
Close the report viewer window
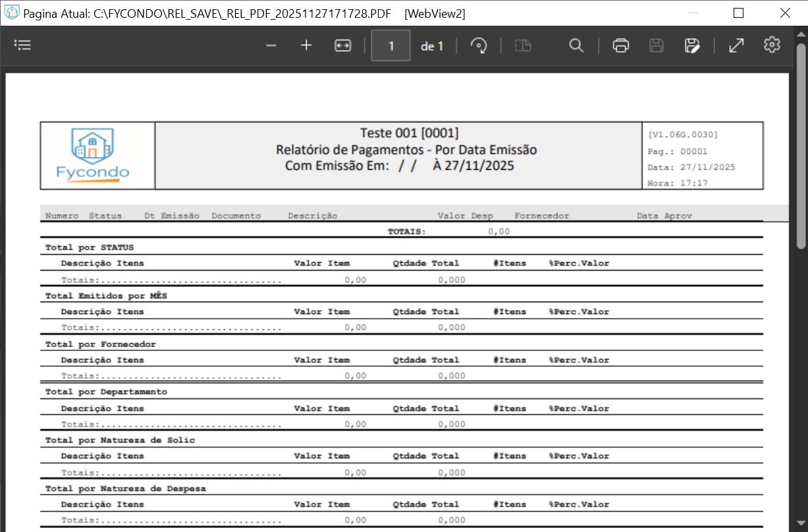(785, 13)
